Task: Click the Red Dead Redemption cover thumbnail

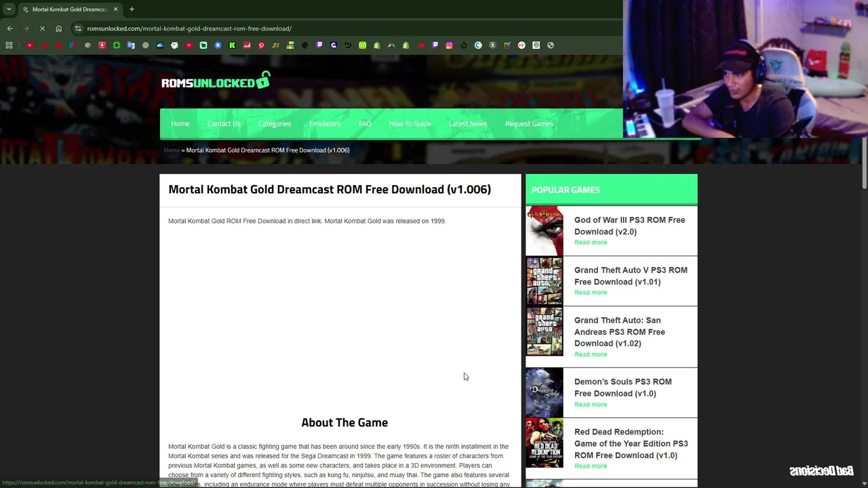Action: [545, 443]
